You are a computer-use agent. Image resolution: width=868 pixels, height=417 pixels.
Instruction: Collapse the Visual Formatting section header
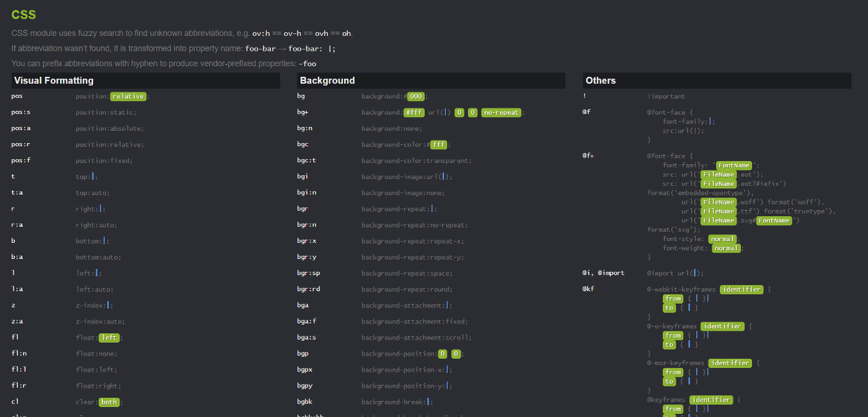[x=54, y=81]
